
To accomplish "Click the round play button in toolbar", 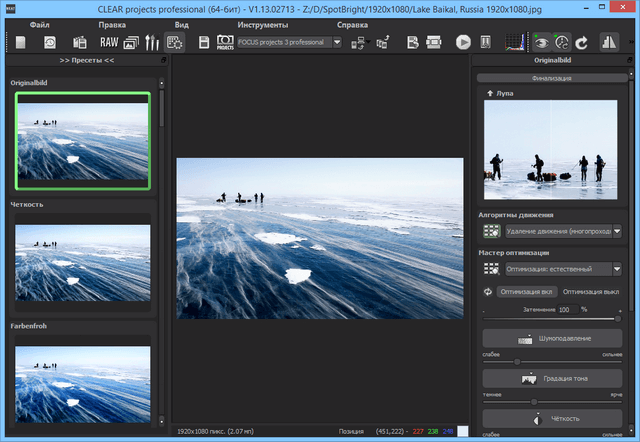I will click(x=463, y=42).
